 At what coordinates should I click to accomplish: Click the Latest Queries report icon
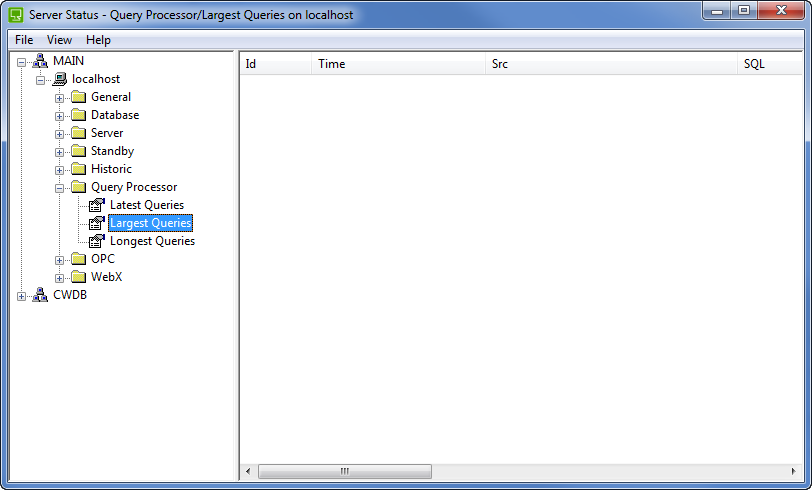97,205
